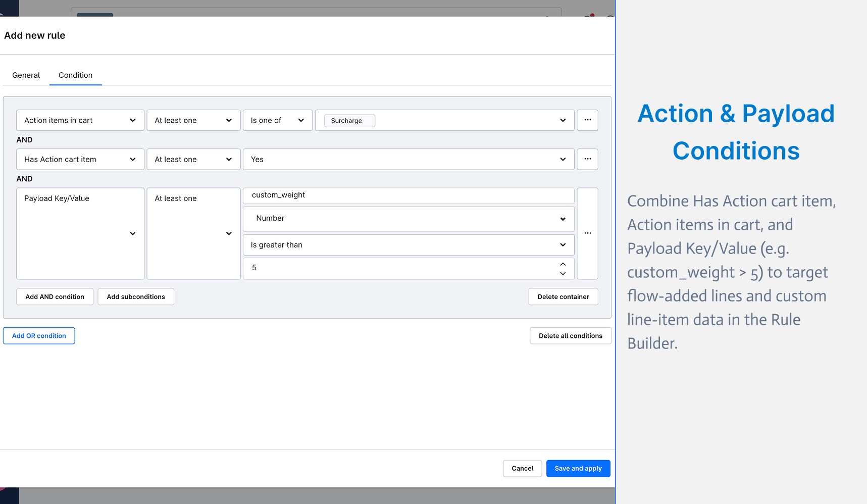This screenshot has width=867, height=504.
Task: Open the Yes value dropdown
Action: 409,159
